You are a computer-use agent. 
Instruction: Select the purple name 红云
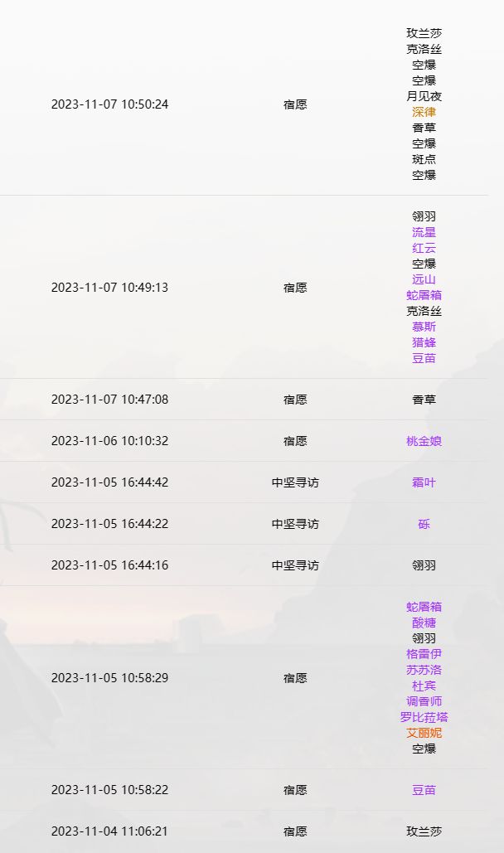424,248
